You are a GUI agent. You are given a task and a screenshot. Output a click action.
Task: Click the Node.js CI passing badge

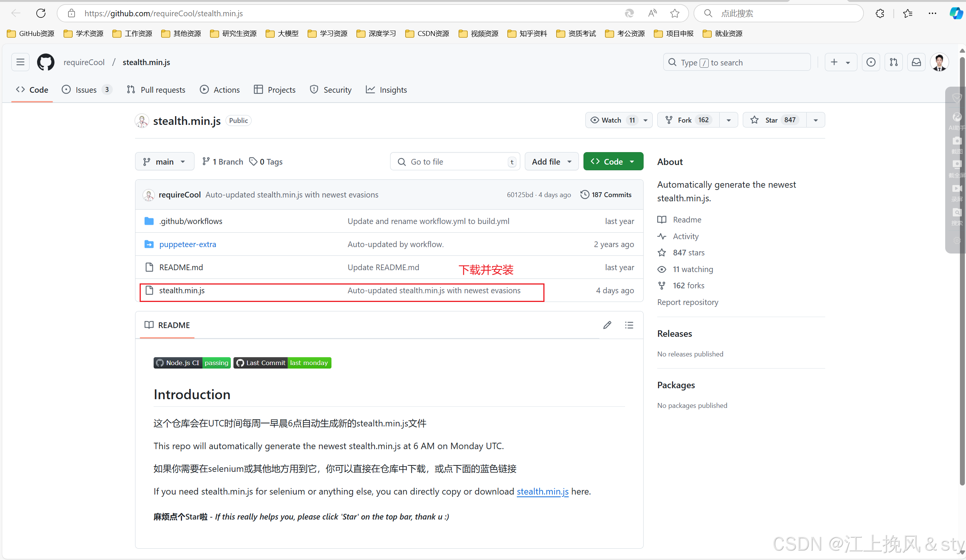click(x=192, y=362)
